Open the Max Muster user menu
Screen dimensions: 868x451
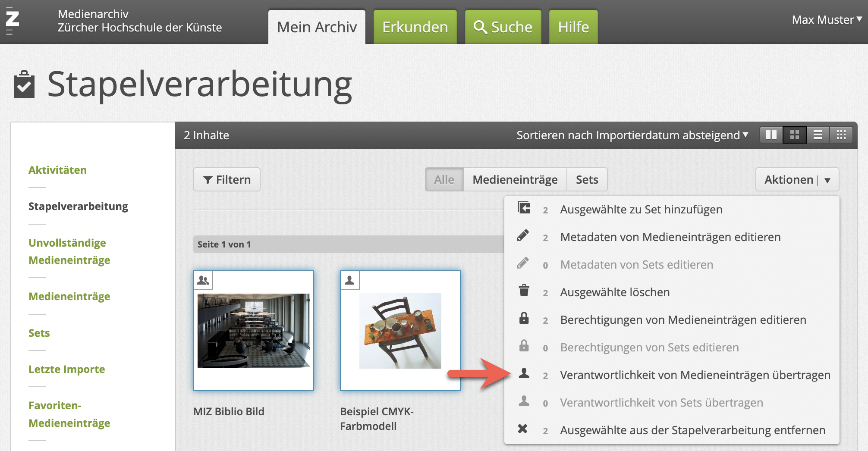coord(826,20)
